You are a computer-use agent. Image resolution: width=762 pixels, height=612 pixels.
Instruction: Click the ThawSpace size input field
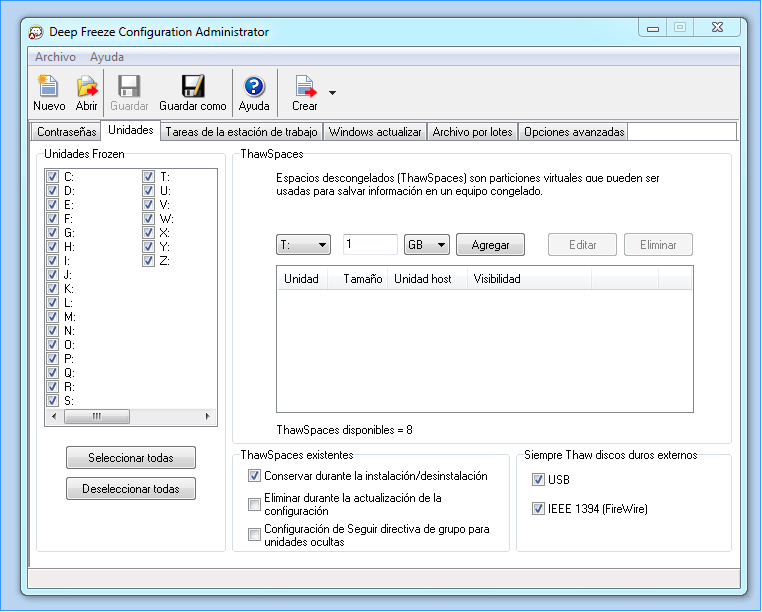370,245
